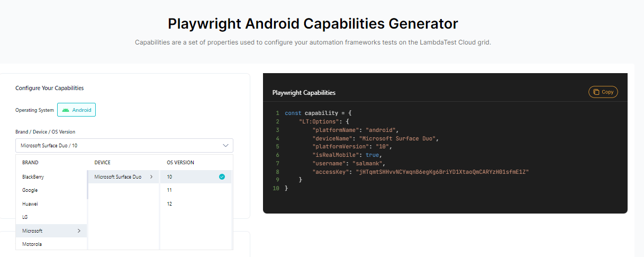The height and width of the screenshot is (257, 644).
Task: Click the "accessKey" value string
Action: pyautogui.click(x=443, y=172)
